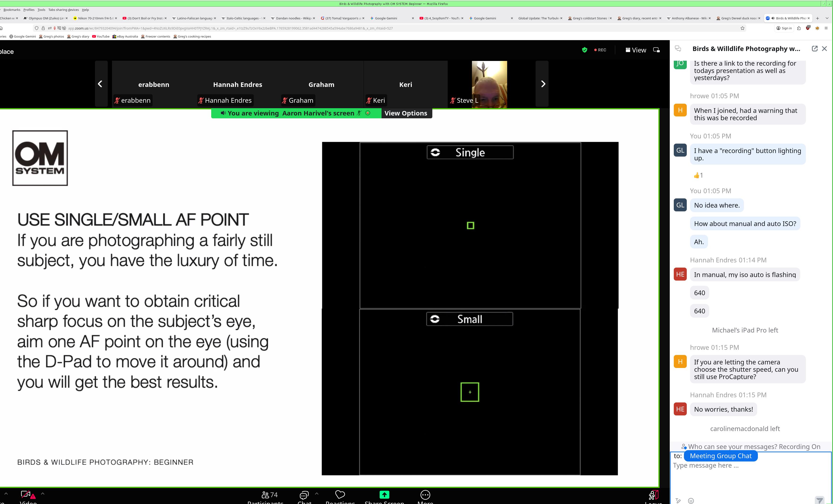Click the green Share Screen icon
833x504 pixels.
[384, 495]
